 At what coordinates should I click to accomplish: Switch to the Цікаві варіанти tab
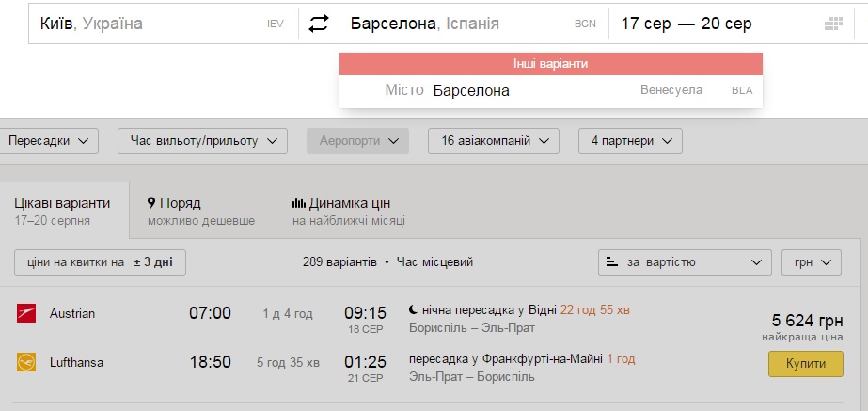click(x=63, y=211)
